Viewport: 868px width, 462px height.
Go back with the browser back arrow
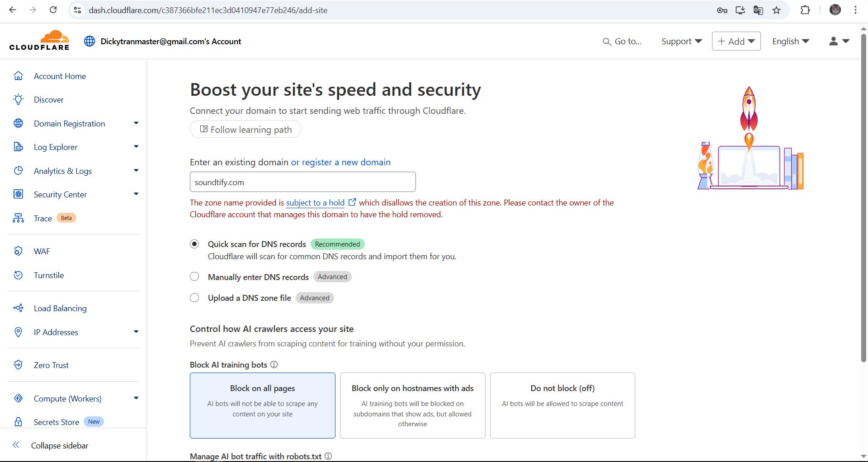pos(13,10)
